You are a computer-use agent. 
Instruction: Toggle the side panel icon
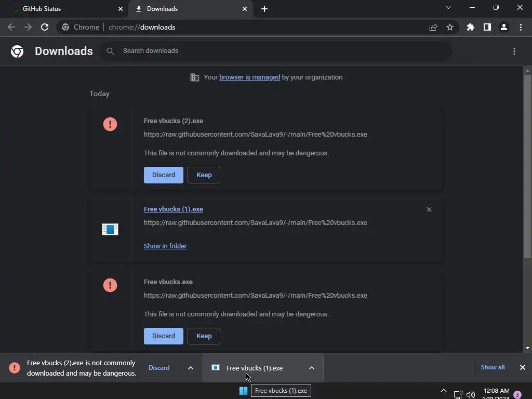point(487,27)
